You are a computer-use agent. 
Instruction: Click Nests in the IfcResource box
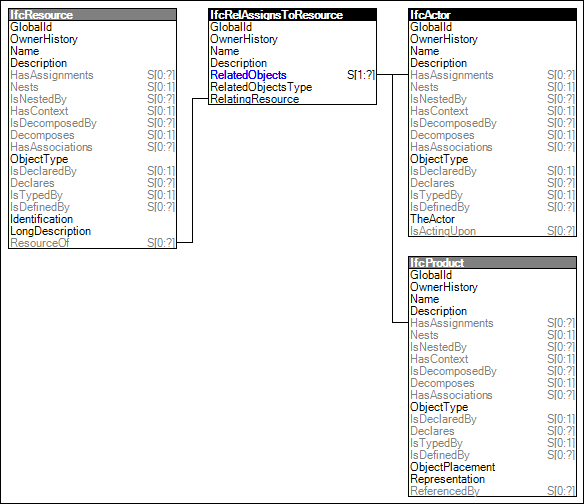24,87
